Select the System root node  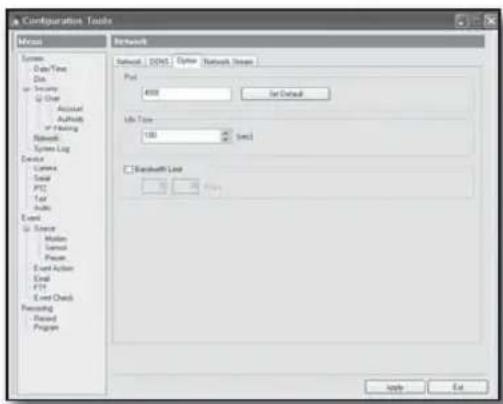[33, 59]
